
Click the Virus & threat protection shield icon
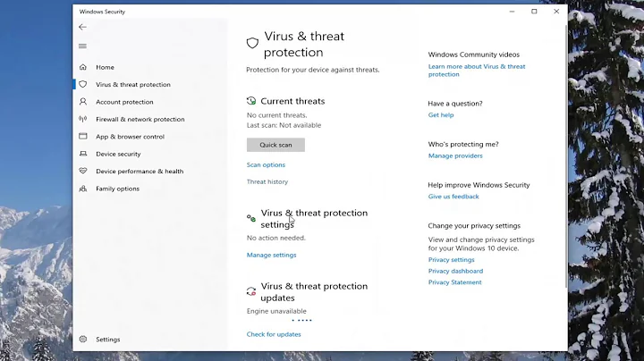click(x=83, y=85)
